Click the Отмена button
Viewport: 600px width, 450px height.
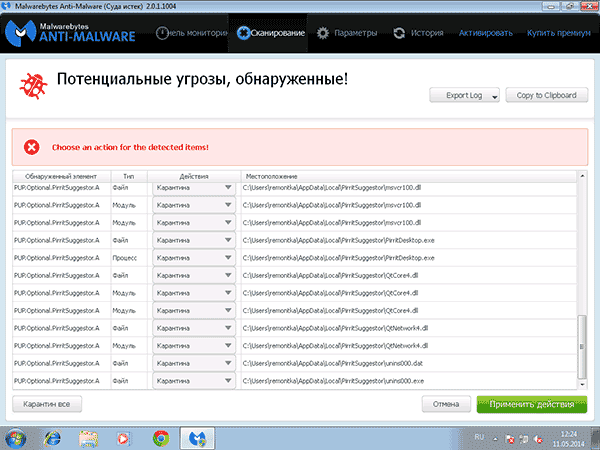tap(446, 404)
